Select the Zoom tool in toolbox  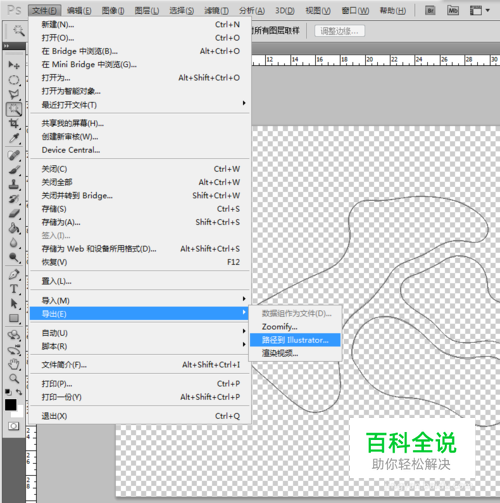click(14, 379)
